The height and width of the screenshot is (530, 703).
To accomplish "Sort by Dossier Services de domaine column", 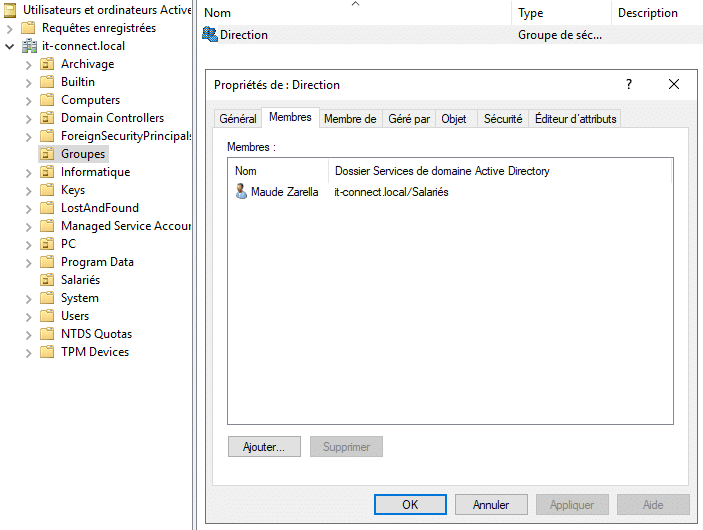I will coord(500,171).
